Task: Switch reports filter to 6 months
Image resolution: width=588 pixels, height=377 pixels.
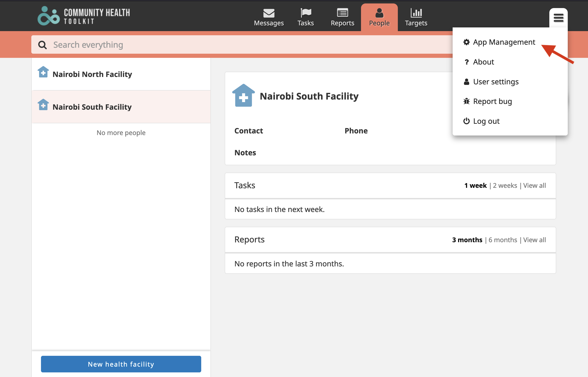Action: point(503,240)
